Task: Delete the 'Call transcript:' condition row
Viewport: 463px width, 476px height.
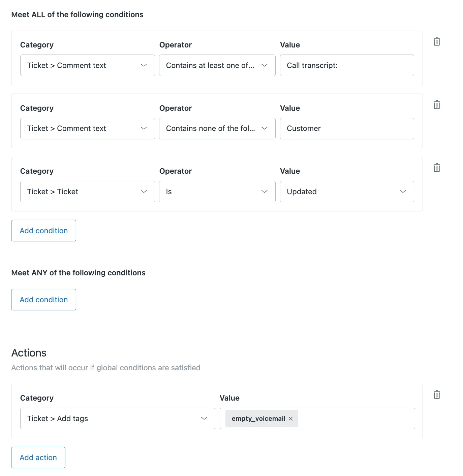Action: tap(437, 42)
